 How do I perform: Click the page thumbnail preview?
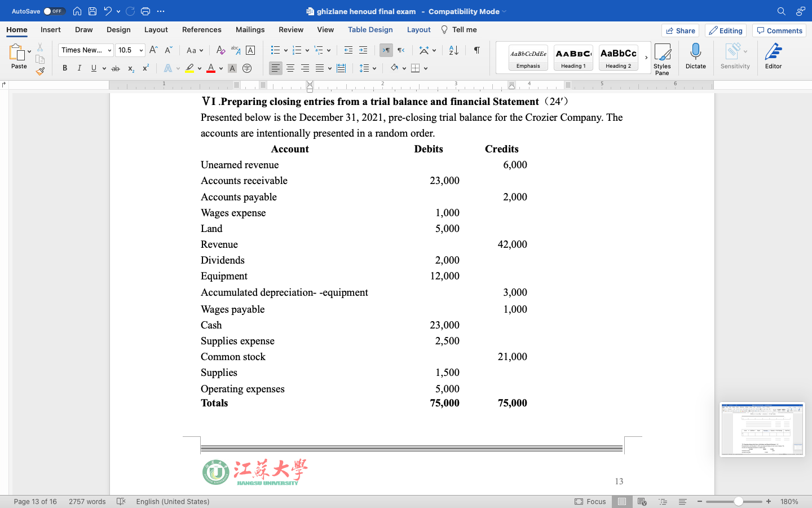point(762,429)
